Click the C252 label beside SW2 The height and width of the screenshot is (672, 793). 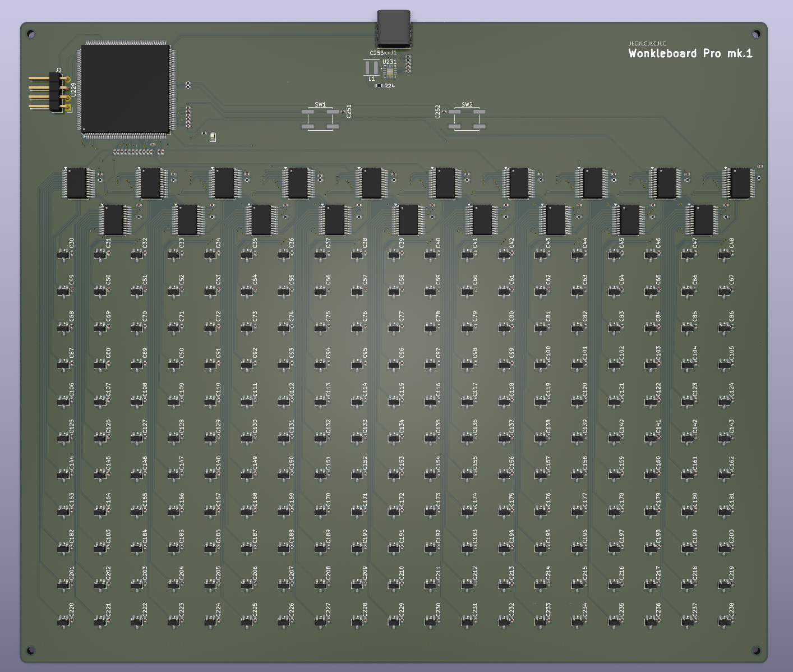click(437, 112)
